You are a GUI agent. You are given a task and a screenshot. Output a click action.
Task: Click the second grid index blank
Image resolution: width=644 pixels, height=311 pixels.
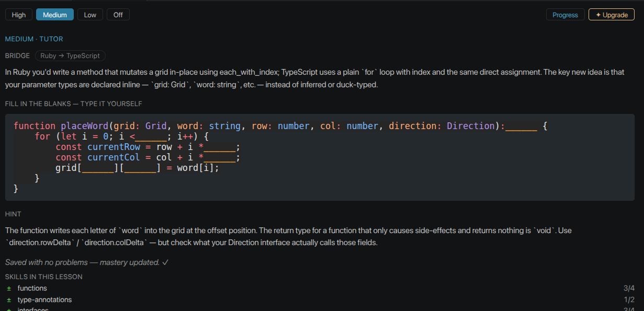(141, 168)
